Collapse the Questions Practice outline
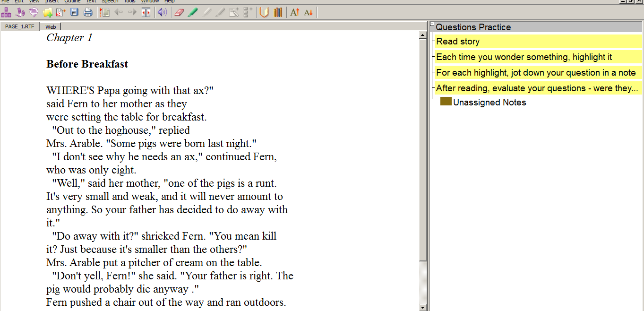The width and height of the screenshot is (644, 311). point(432,24)
